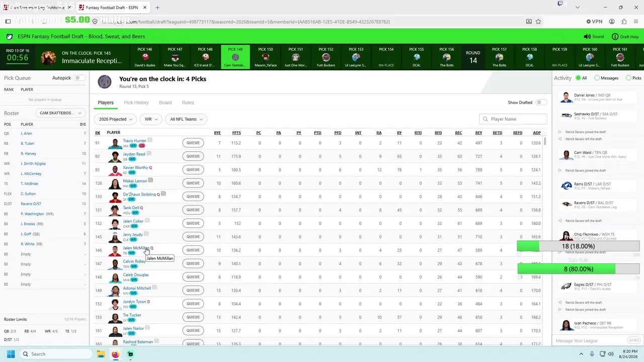This screenshot has width=644, height=362.
Task: Click the Pick 147 Make You Sq... team logo
Action: pos(175,57)
